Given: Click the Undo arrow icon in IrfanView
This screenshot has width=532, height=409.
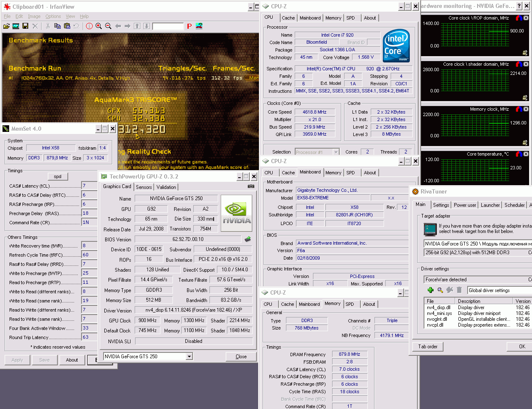Looking at the screenshot, I should 76,26.
